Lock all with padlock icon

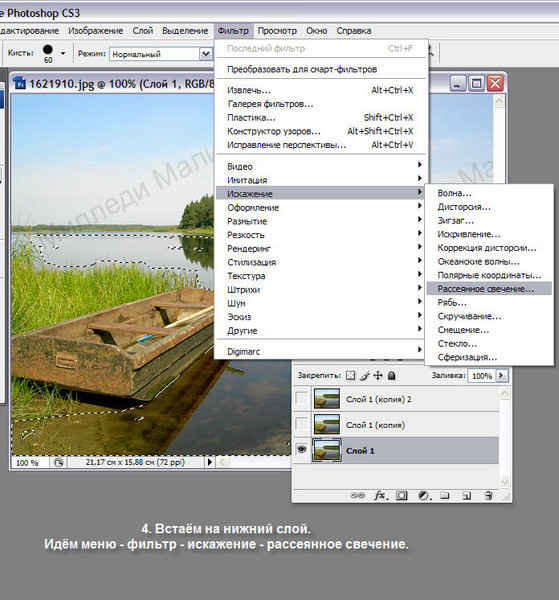coord(391,375)
